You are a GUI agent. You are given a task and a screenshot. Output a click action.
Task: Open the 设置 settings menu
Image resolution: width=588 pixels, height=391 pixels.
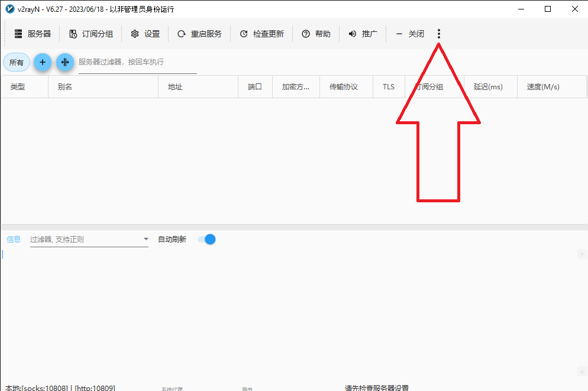pos(146,34)
